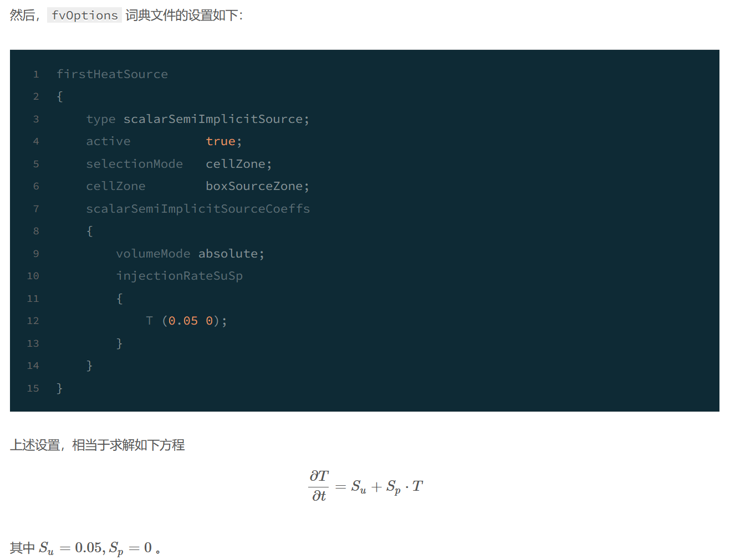The width and height of the screenshot is (730, 560).
Task: Click the absolute value on line 9
Action: 228,254
